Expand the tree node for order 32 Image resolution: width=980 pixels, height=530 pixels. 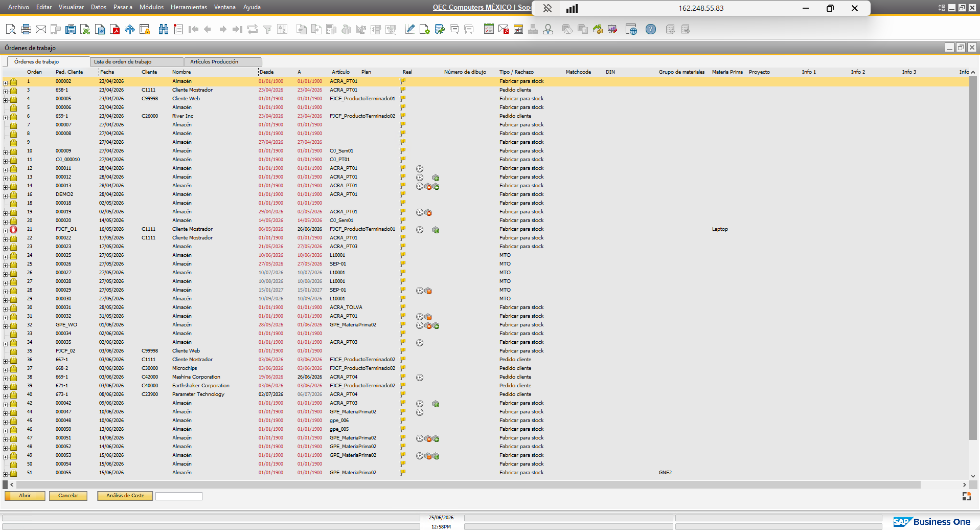coord(5,326)
